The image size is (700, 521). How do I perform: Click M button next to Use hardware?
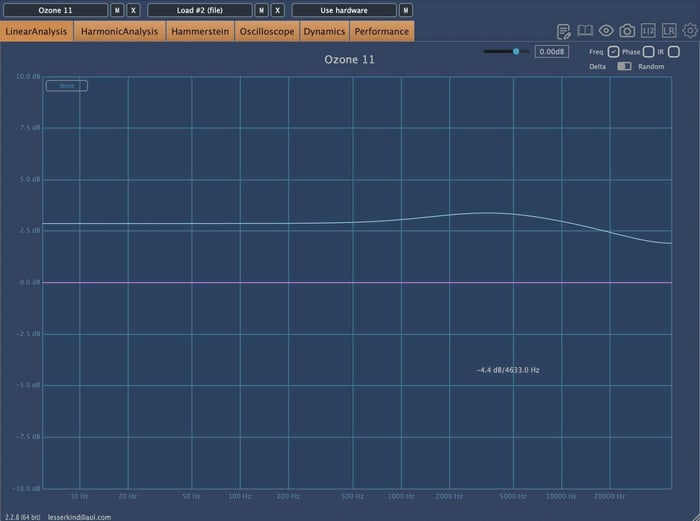coord(405,10)
